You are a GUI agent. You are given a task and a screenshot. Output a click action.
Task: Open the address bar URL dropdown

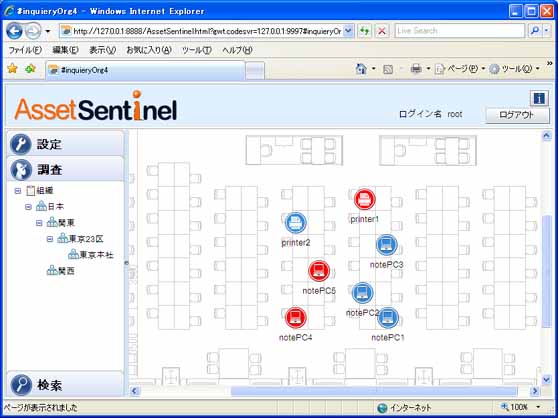pos(349,31)
